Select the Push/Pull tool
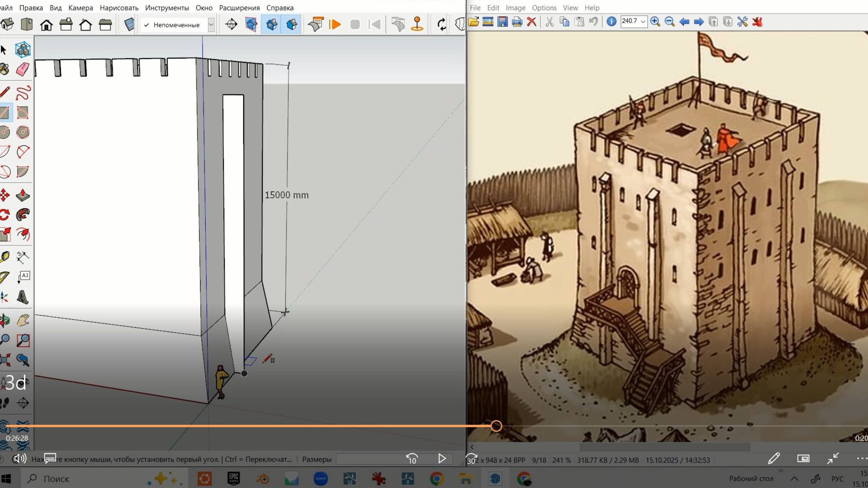 pos(22,195)
